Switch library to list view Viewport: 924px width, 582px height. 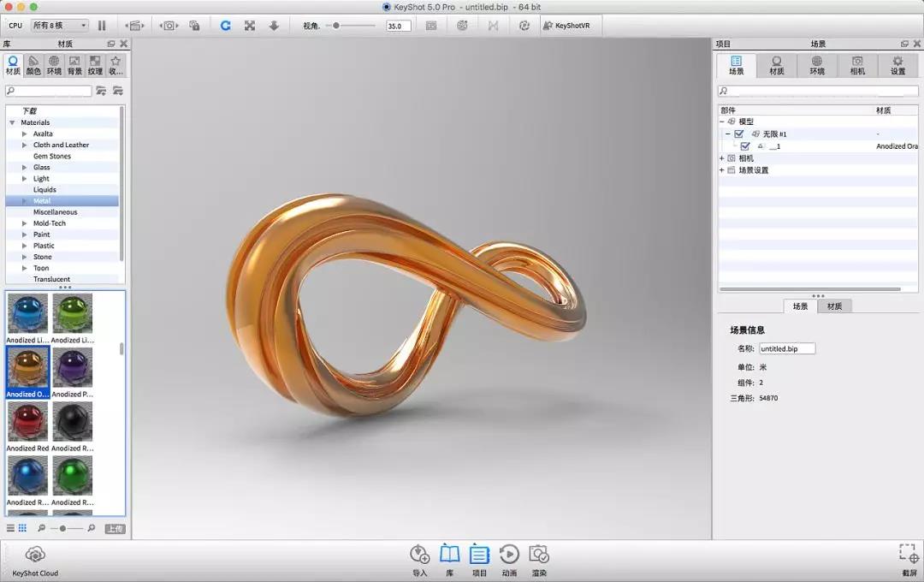coord(10,528)
